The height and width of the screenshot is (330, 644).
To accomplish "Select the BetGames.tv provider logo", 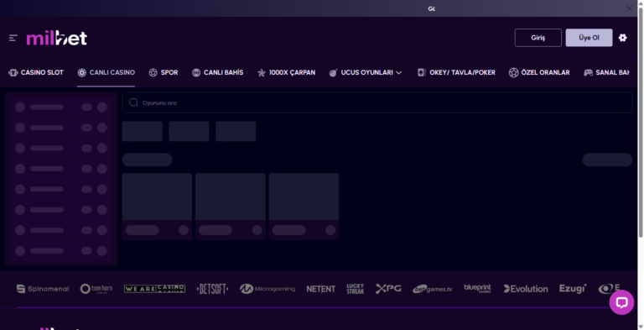I will 433,289.
